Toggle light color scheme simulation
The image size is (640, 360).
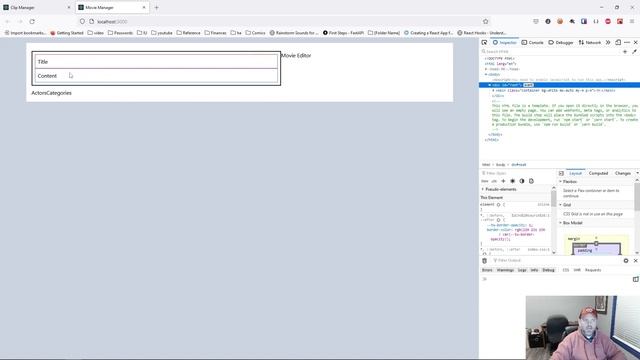coord(513,181)
